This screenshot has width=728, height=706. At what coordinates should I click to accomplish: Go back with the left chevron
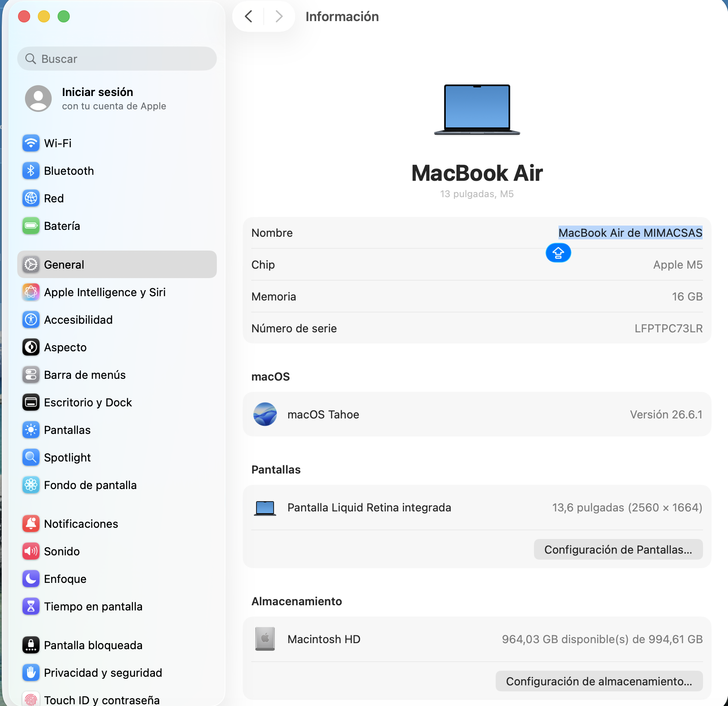pos(248,16)
